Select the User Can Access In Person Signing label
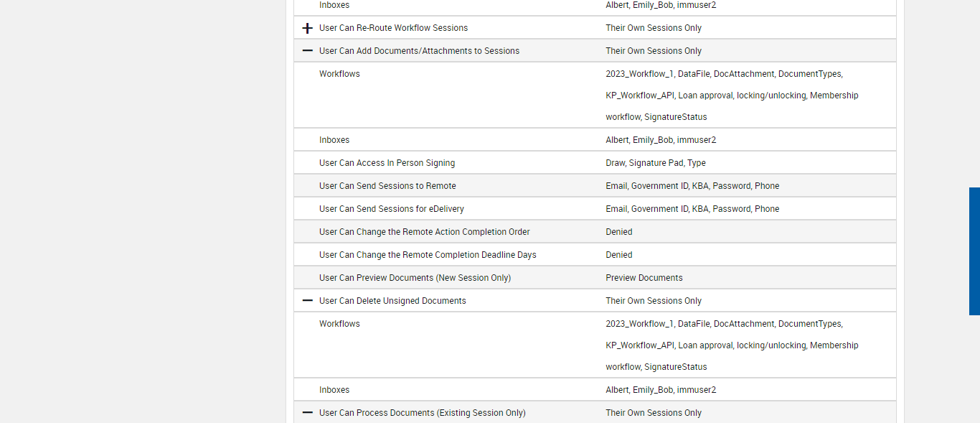Screen dimensions: 980x423 [x=387, y=163]
